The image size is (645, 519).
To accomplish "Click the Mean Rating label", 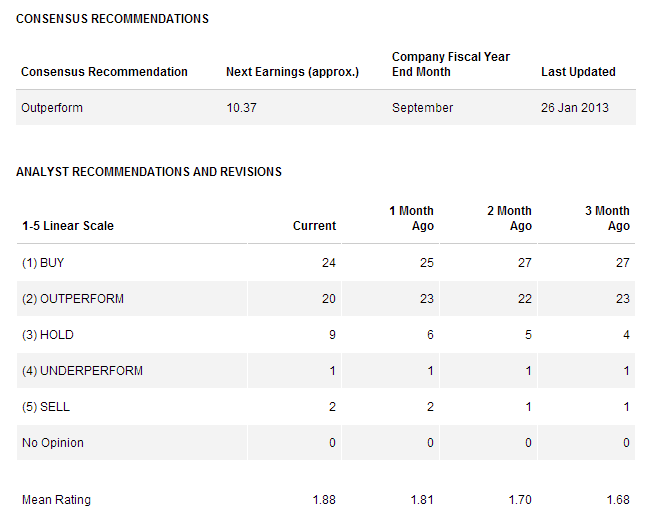I will (56, 500).
